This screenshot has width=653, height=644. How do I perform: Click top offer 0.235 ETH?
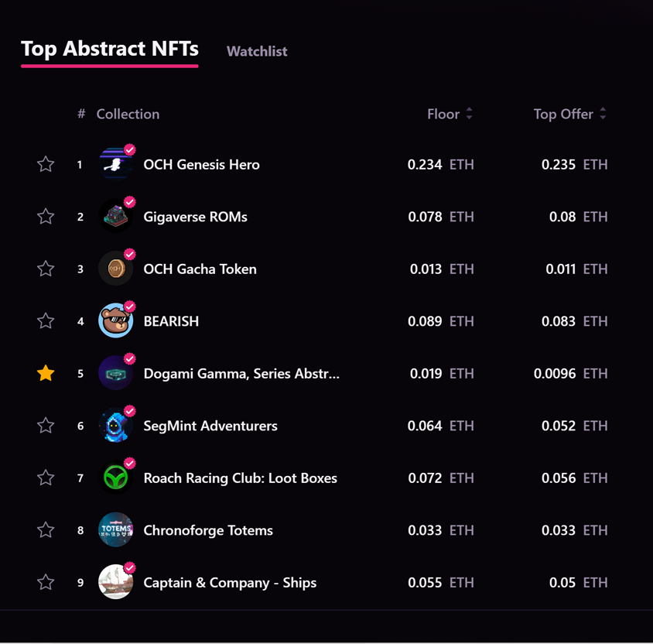tap(574, 165)
